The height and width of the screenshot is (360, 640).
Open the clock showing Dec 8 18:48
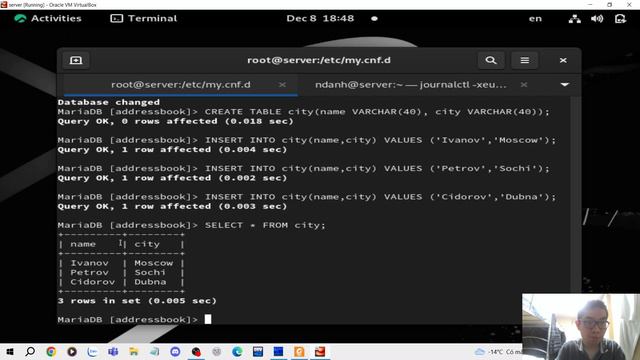(320, 18)
